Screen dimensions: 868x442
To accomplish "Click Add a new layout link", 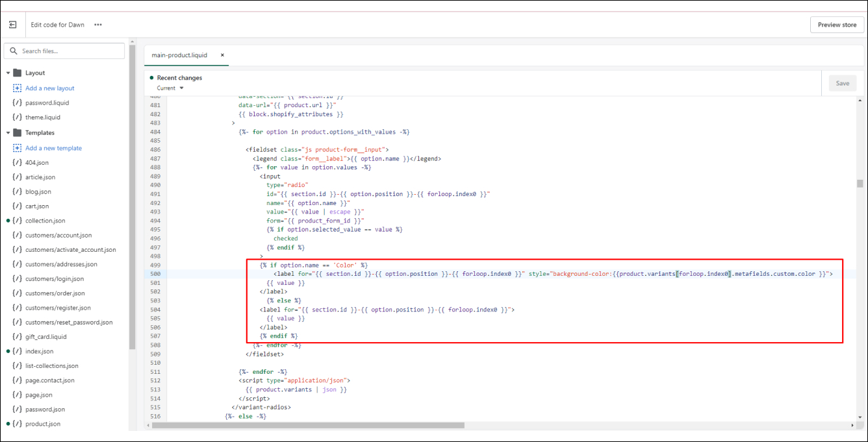I will (x=50, y=88).
